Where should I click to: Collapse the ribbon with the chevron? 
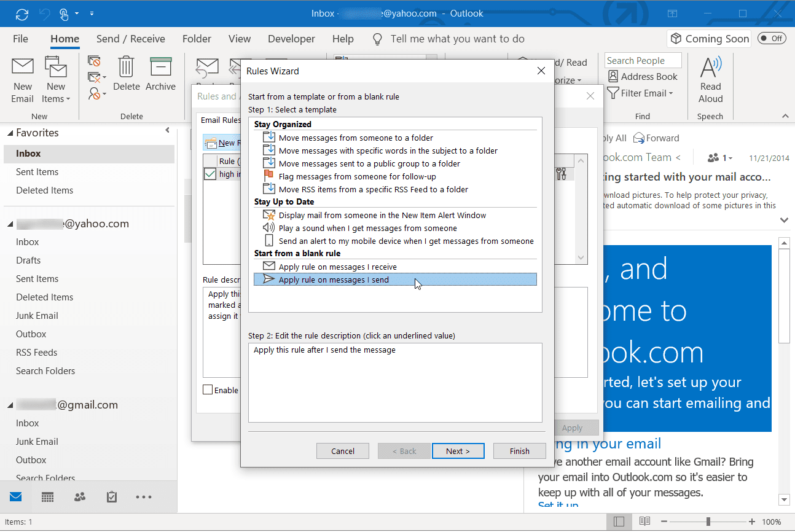[x=785, y=116]
